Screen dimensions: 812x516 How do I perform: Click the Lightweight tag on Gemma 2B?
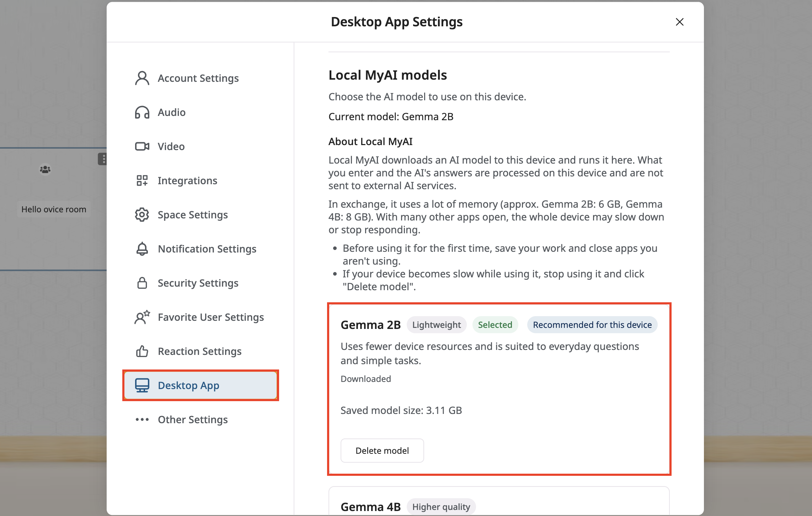pos(437,325)
